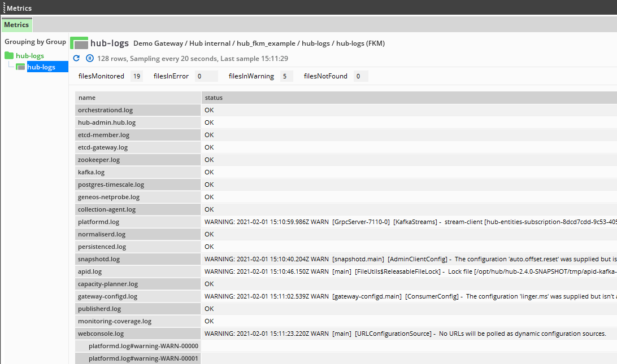
Task: Click the webconsole.log warning status cell
Action: [405, 334]
